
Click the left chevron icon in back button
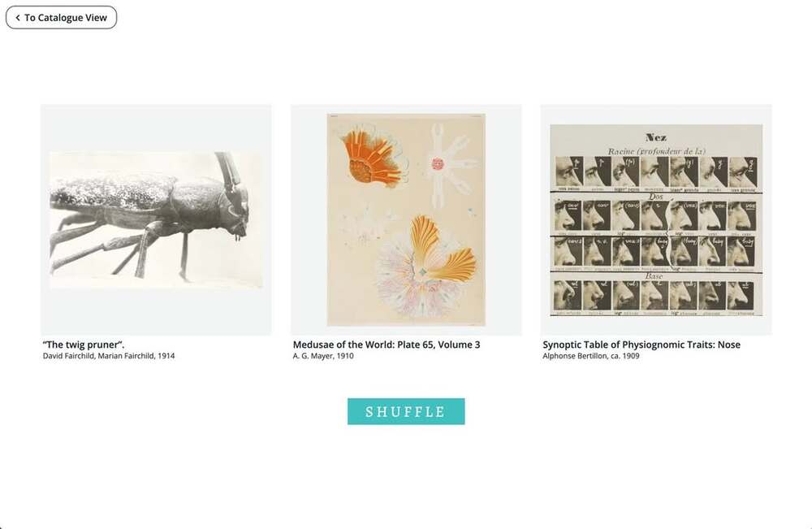click(18, 18)
